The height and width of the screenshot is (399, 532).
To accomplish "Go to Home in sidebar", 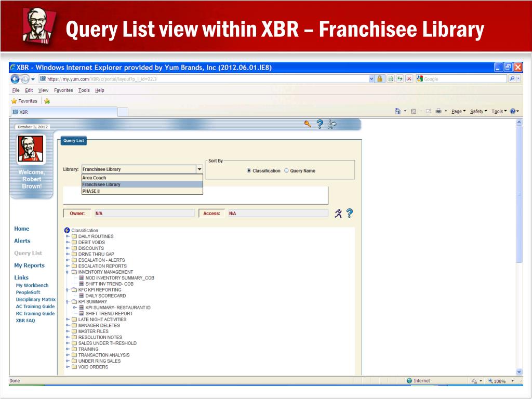I will [x=22, y=229].
